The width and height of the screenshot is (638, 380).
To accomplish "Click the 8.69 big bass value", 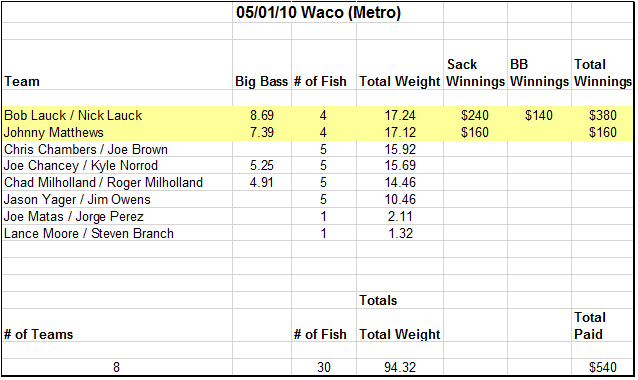I will [262, 116].
